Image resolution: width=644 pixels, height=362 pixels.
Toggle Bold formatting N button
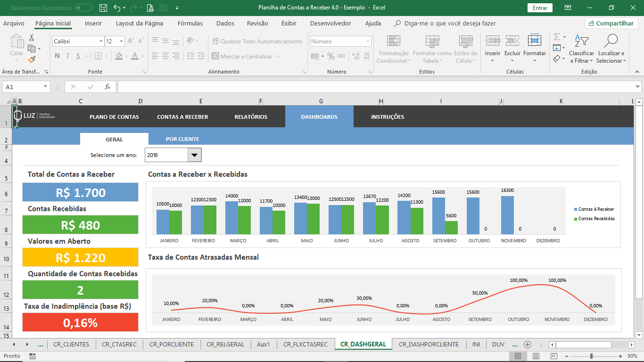click(57, 56)
